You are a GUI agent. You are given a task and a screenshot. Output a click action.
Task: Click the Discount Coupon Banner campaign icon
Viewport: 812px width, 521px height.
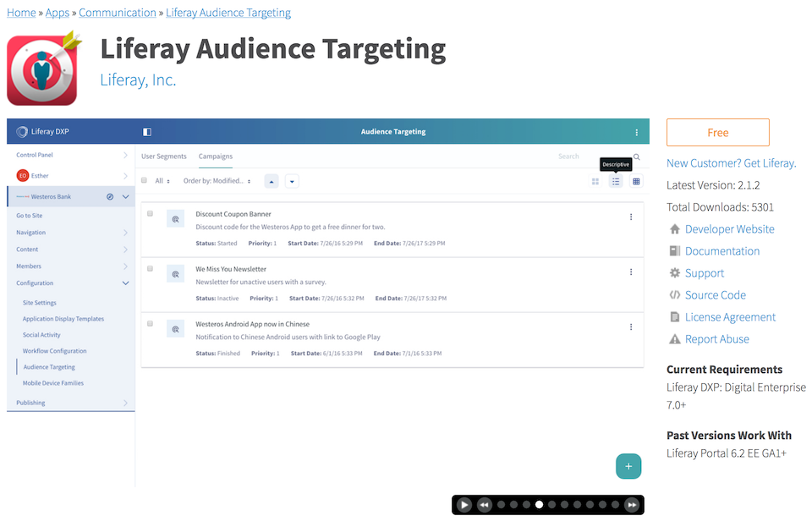[x=176, y=219]
